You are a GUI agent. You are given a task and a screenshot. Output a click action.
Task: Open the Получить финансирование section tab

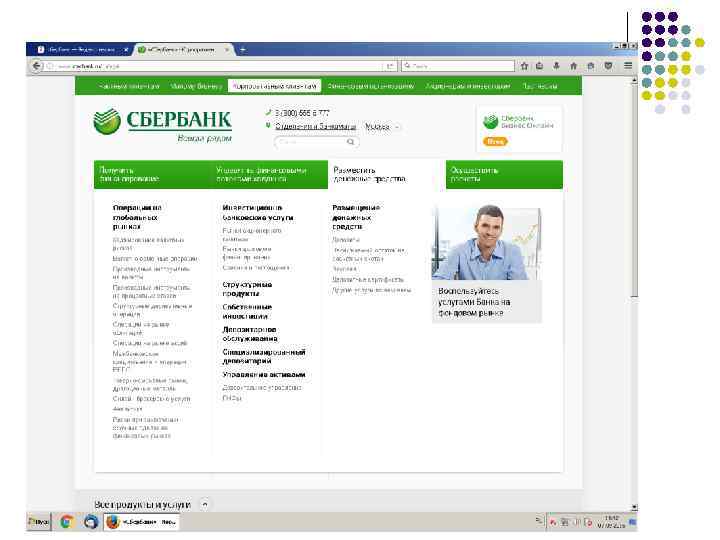pyautogui.click(x=152, y=174)
